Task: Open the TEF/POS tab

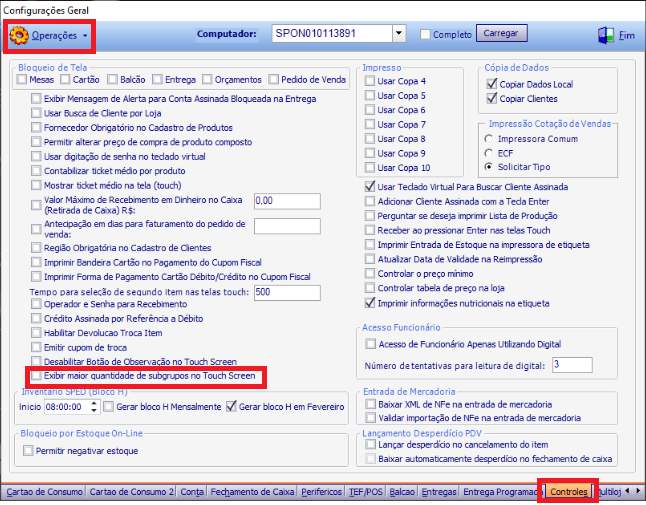Action: click(366, 492)
